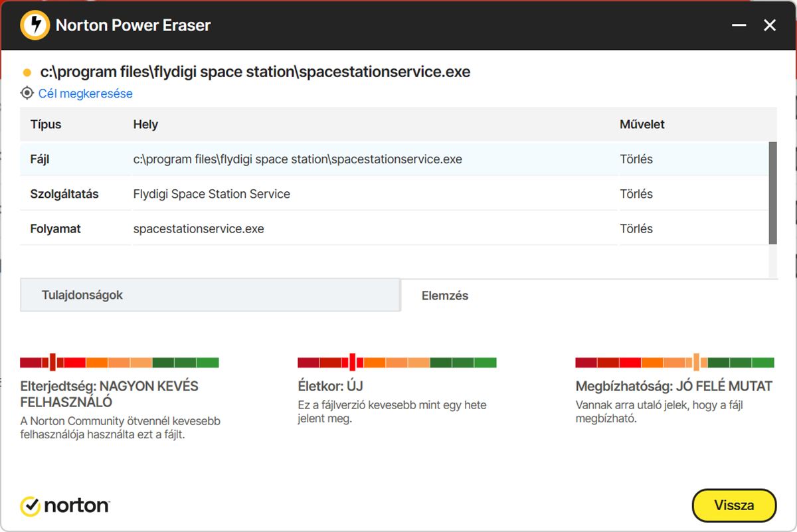Click the Törlés action in the Szolgáltatás row
Viewport: 797px width, 532px height.
pos(636,194)
